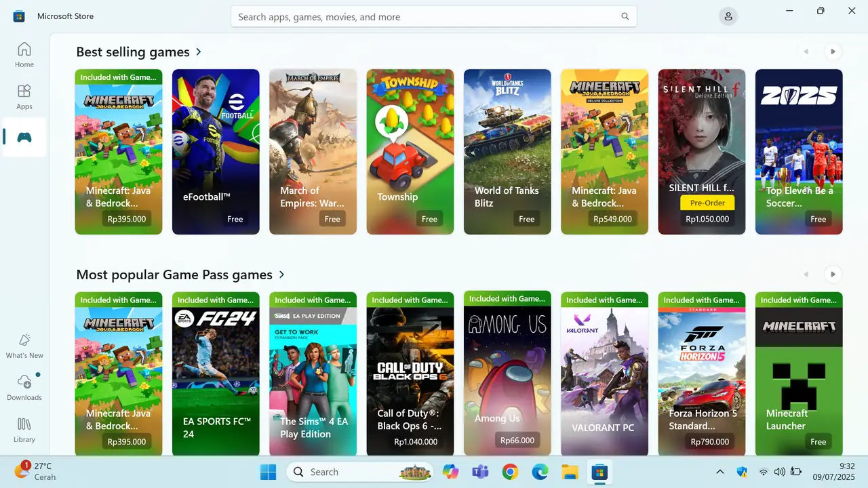Open battery status tray icon
This screenshot has width=868, height=488.
pos(797,472)
